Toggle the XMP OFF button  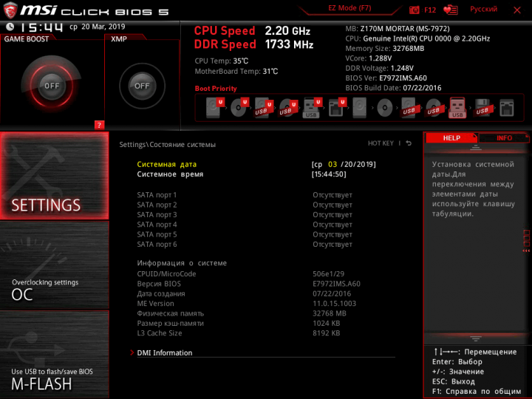[x=142, y=86]
